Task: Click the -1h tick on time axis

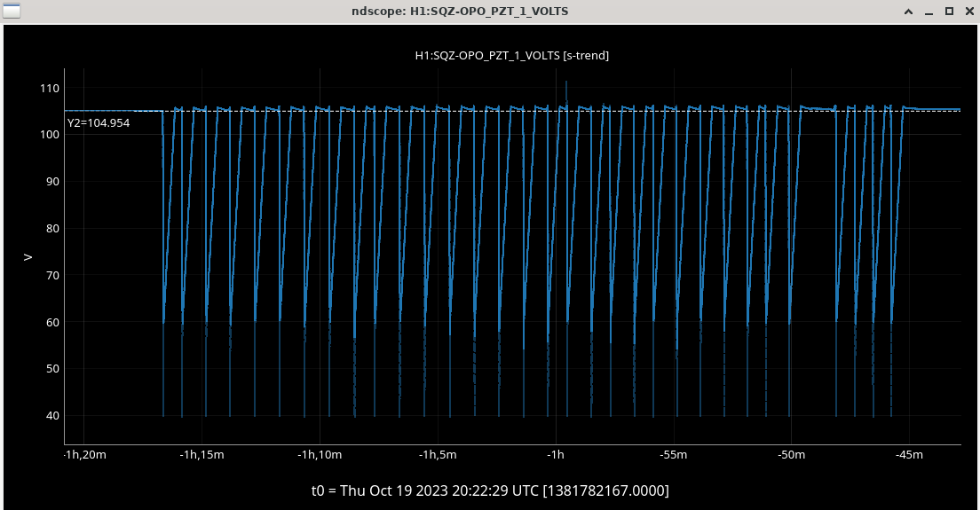Action: pyautogui.click(x=556, y=455)
